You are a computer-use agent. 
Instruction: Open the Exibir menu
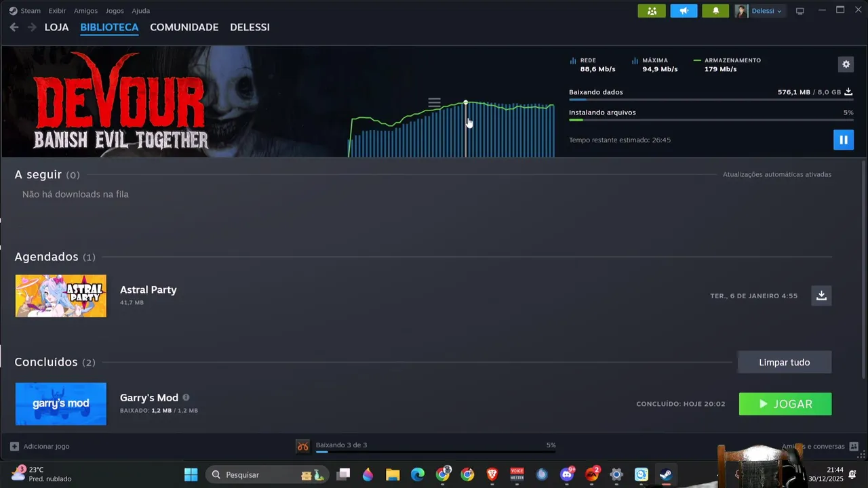point(57,11)
